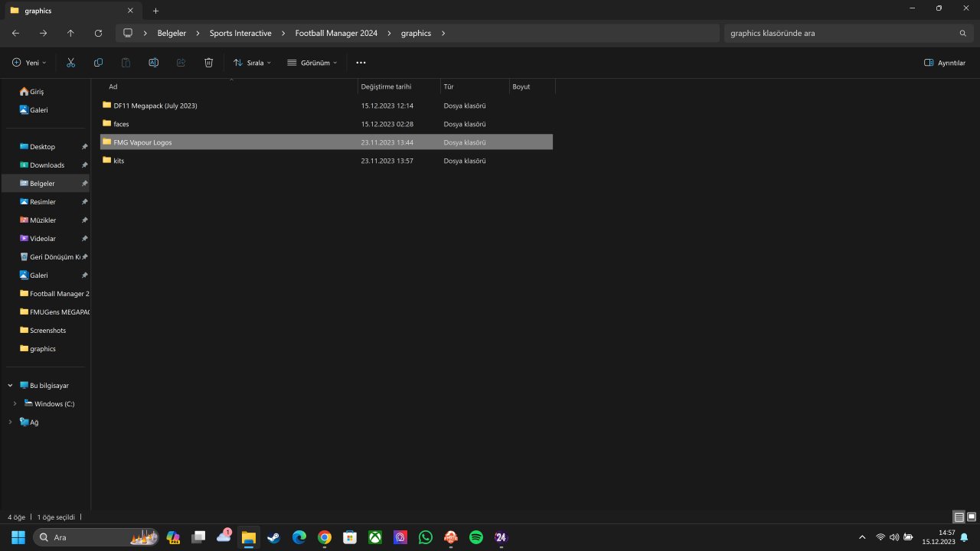The image size is (980, 551).
Task: Go back using the back arrow
Action: (x=15, y=33)
